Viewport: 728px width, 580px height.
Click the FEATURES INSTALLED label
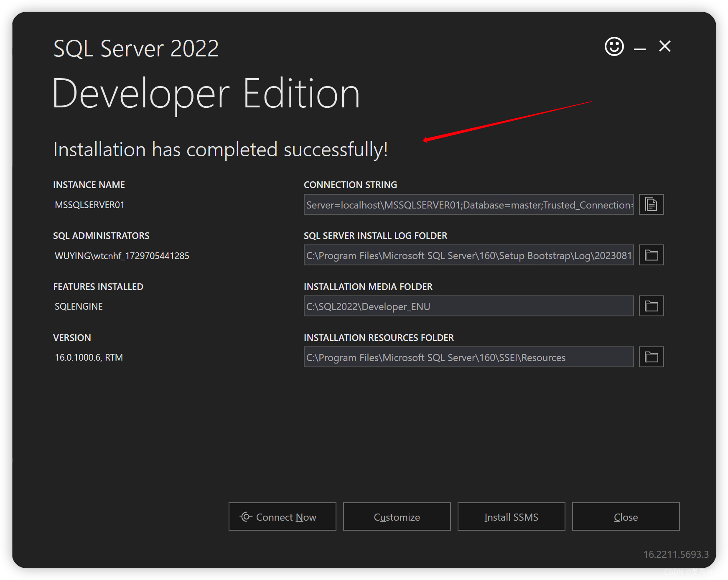(98, 287)
